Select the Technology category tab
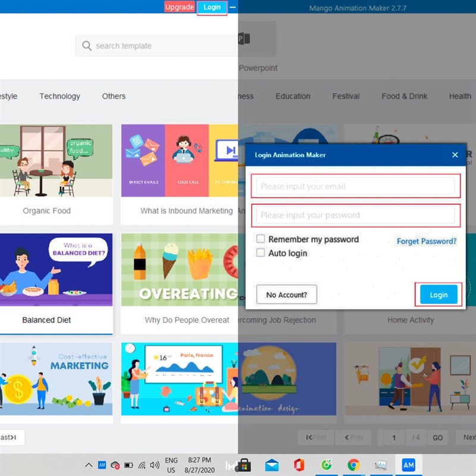Viewport: 476px width, 476px height. 60,96
